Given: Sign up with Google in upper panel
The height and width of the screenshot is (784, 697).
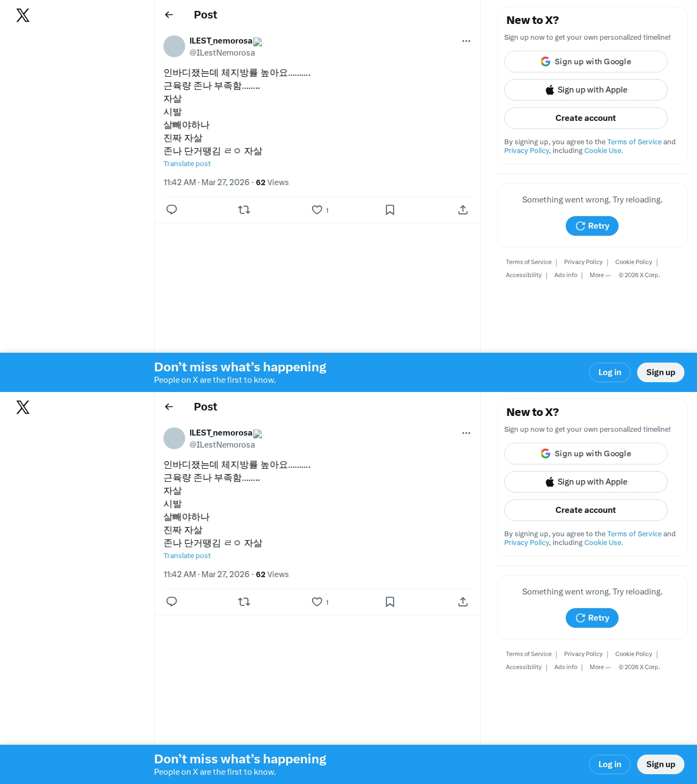Looking at the screenshot, I should pyautogui.click(x=586, y=62).
